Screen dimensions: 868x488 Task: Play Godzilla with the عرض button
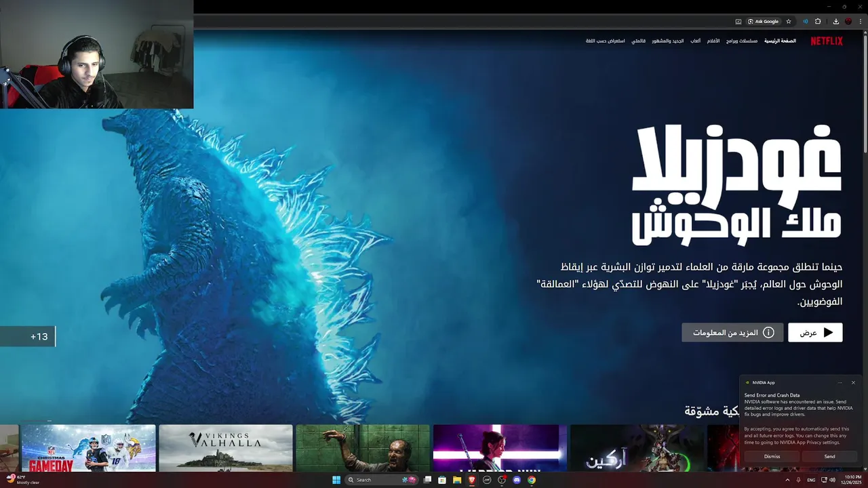[x=815, y=333]
